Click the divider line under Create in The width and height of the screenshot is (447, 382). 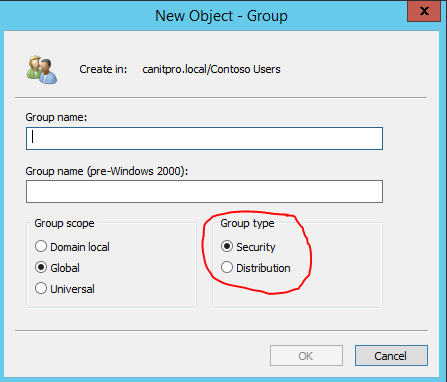click(x=221, y=98)
